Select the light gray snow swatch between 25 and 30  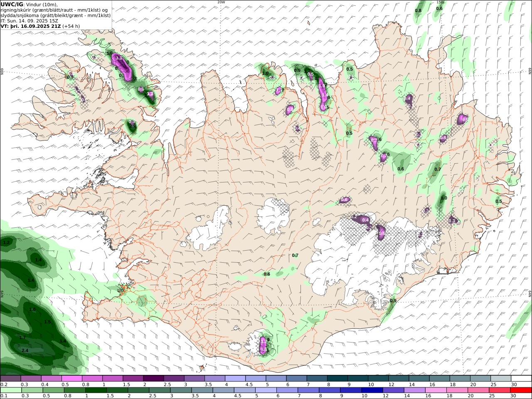pyautogui.click(x=501, y=379)
